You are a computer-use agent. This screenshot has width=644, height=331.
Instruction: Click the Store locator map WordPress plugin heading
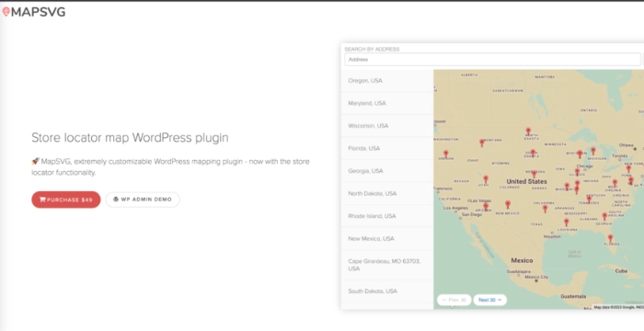point(130,138)
